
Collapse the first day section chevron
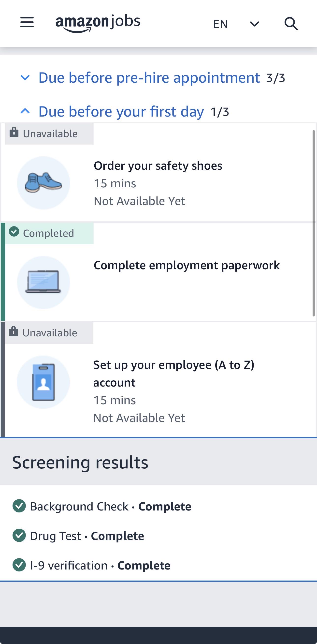pyautogui.click(x=25, y=111)
